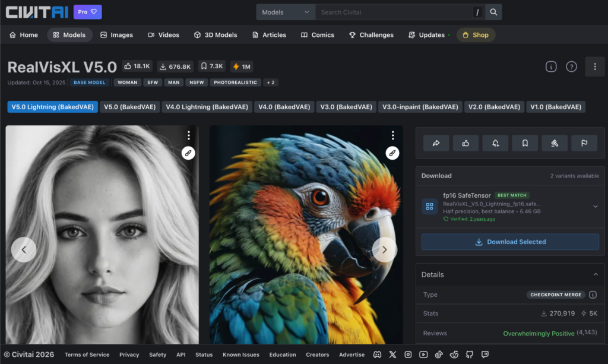The width and height of the screenshot is (608, 364).
Task: Click the 676.8K downloads stat button
Action: coord(175,67)
